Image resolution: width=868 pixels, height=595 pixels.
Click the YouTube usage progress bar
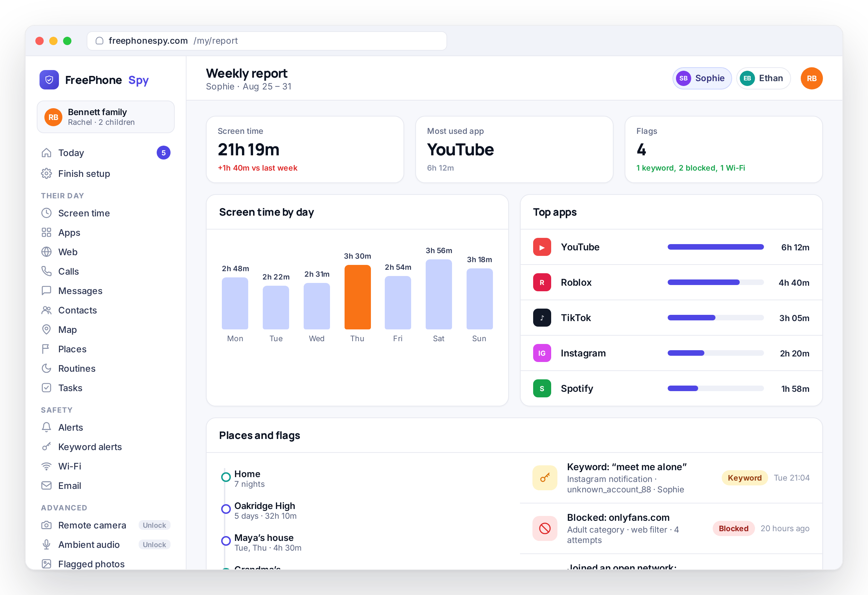tap(715, 247)
